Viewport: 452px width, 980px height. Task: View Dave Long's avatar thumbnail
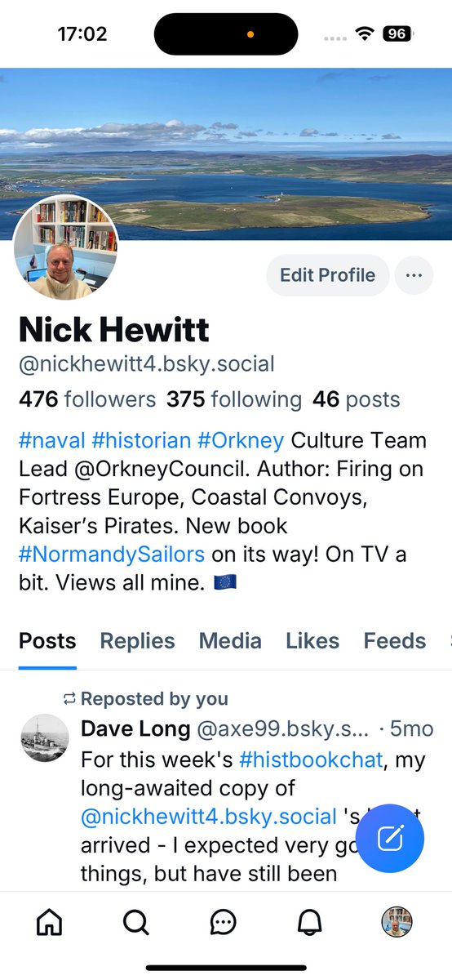pos(44,738)
